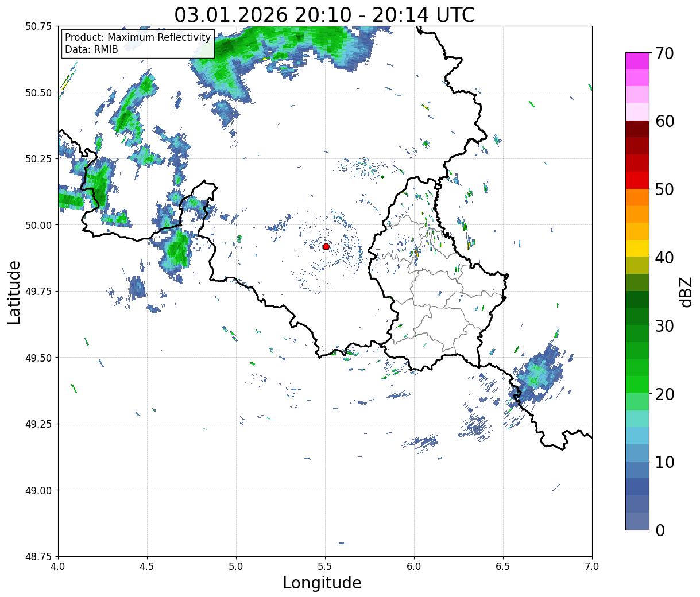The image size is (700, 597).
Task: Click the latitude tick label 49.75
Action: pos(38,291)
